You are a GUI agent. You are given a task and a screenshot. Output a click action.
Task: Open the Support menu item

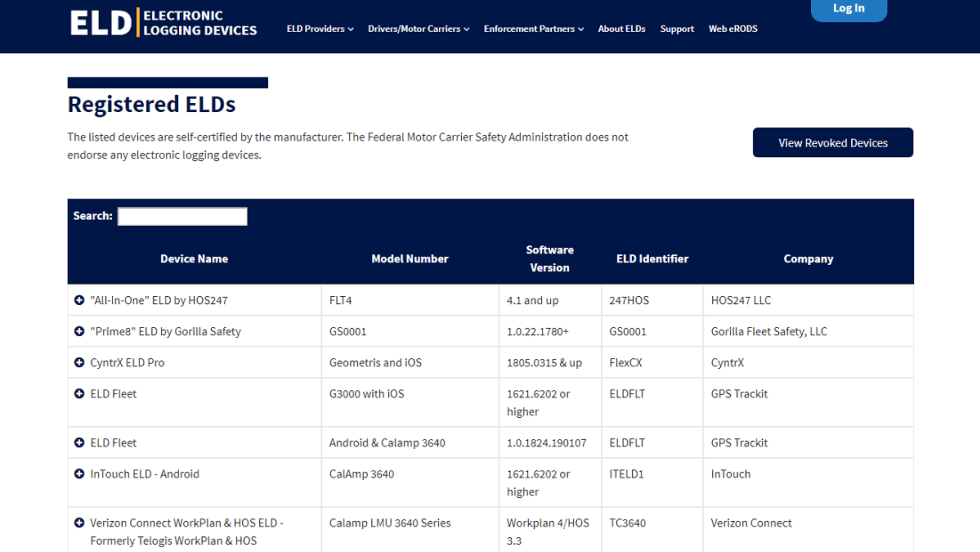[x=677, y=29]
